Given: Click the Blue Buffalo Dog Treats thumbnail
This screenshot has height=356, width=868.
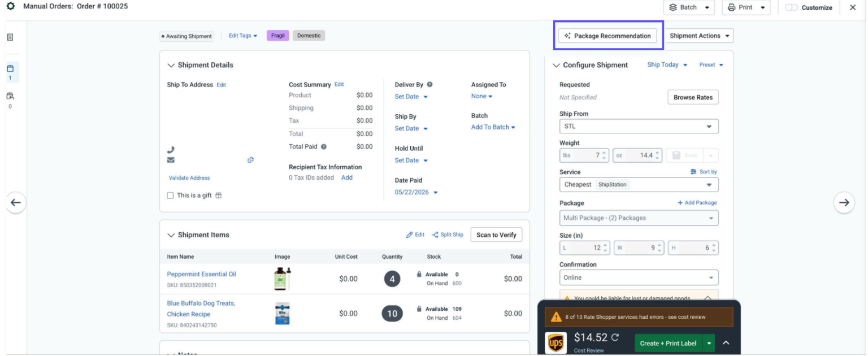Looking at the screenshot, I should [x=282, y=313].
